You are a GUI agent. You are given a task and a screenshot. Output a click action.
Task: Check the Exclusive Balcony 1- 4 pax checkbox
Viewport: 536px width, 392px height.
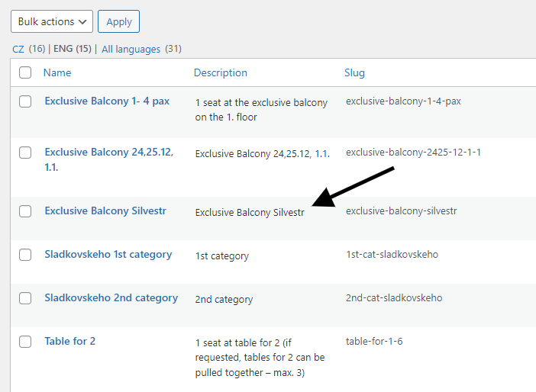point(25,101)
